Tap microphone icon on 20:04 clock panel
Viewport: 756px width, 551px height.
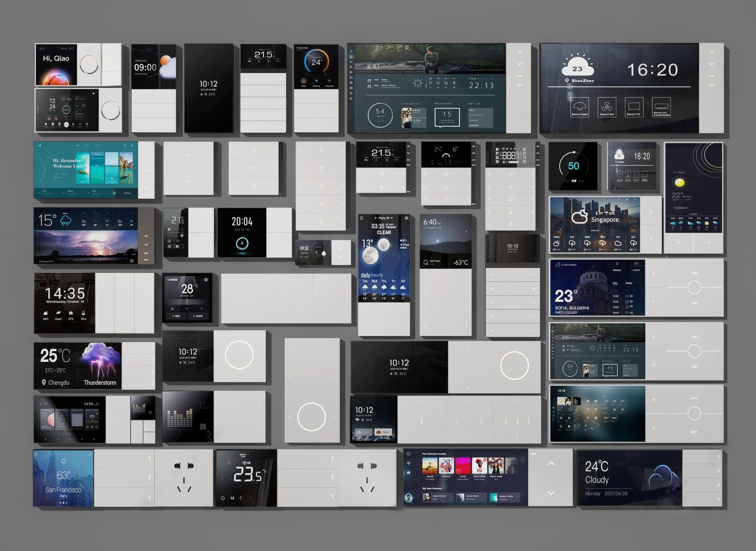pyautogui.click(x=242, y=243)
